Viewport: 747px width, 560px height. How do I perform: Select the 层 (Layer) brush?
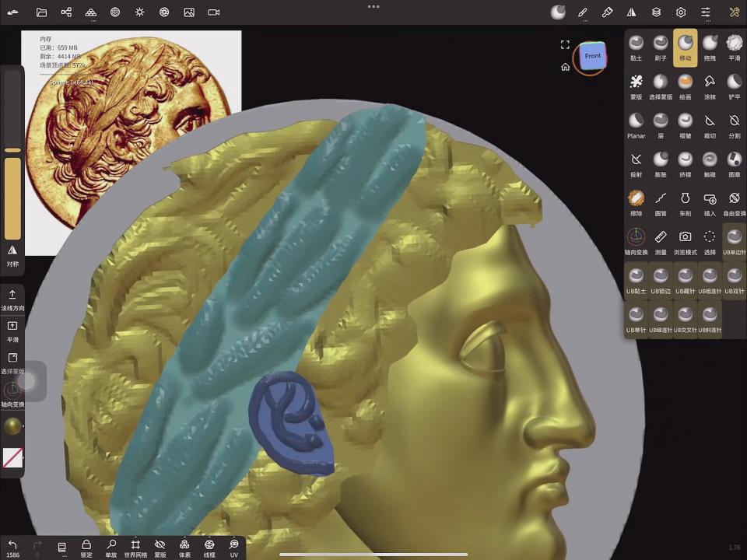coord(661,126)
